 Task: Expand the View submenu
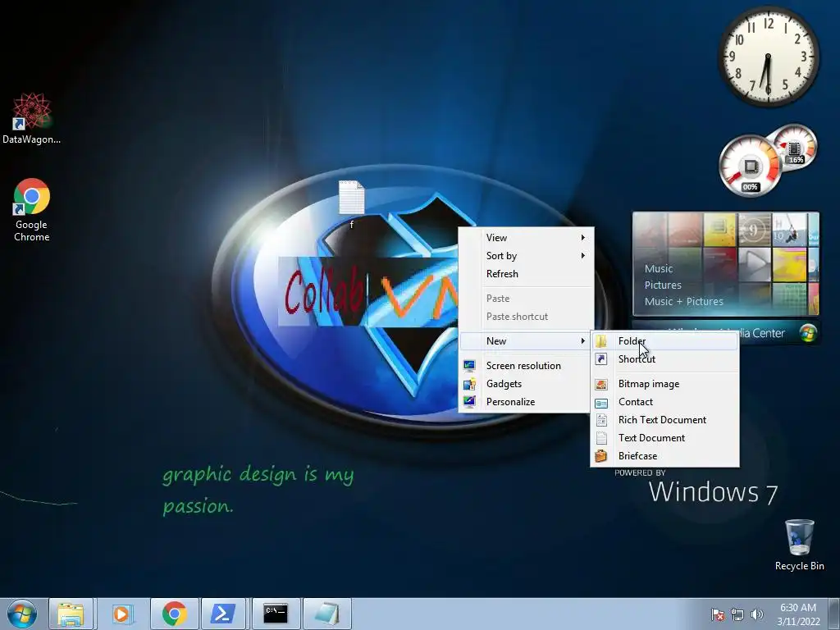click(x=526, y=237)
